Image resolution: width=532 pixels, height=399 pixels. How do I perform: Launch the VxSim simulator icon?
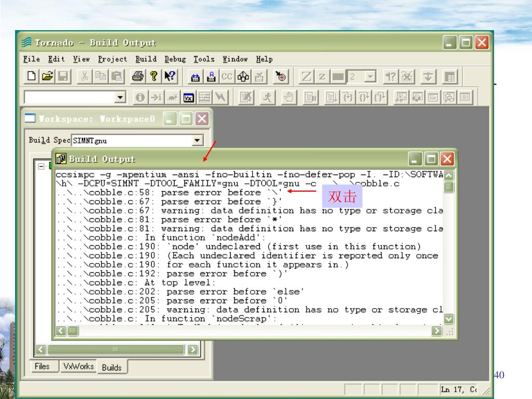[x=188, y=98]
